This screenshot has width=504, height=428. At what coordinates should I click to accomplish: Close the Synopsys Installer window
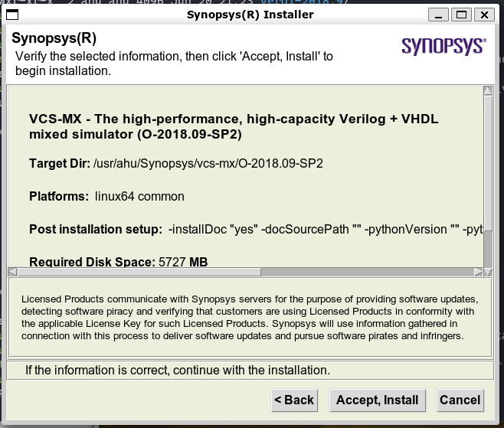coord(484,15)
